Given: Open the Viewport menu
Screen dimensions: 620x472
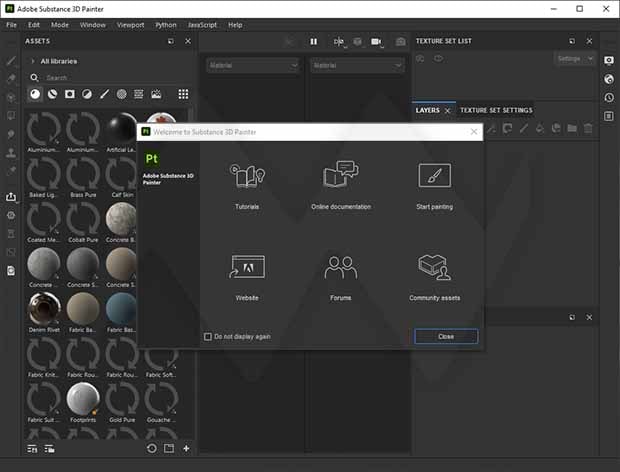Looking at the screenshot, I should coord(130,25).
